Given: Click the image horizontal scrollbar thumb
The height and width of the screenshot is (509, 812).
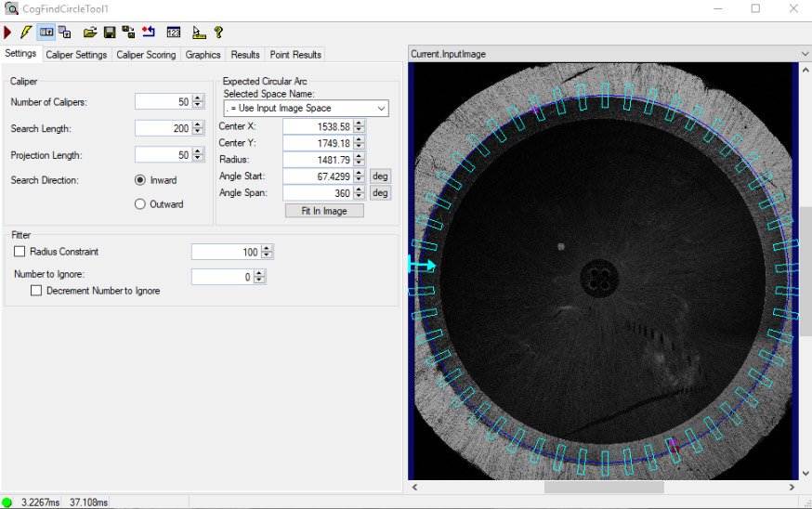Looking at the screenshot, I should click(604, 487).
